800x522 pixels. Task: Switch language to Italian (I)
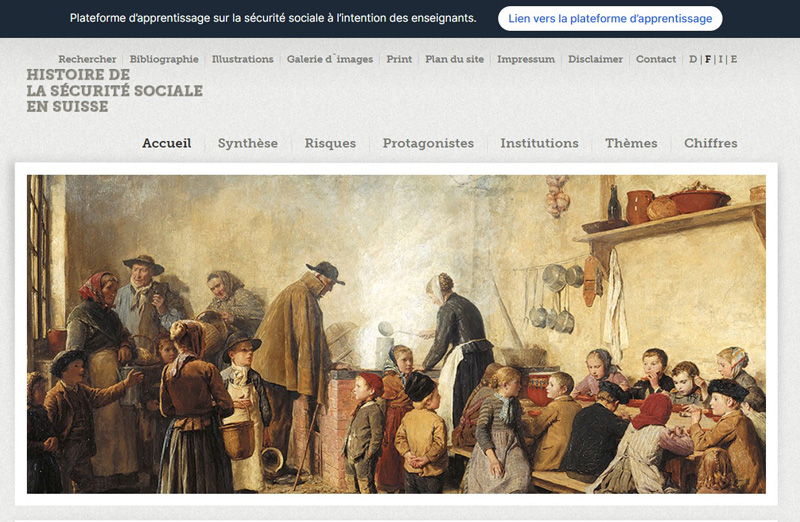[x=720, y=59]
